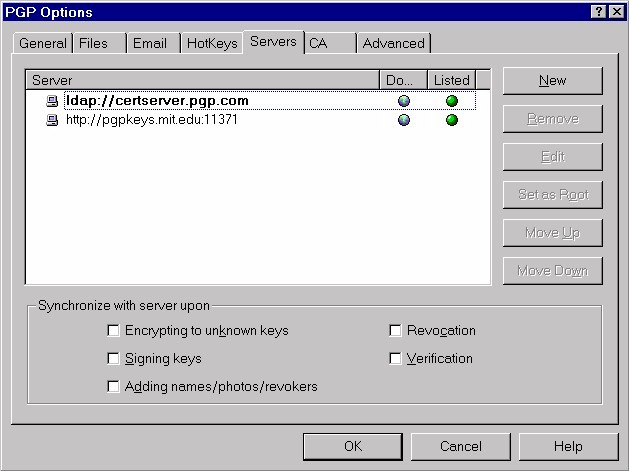Check Adding names/photos/revokers option
The width and height of the screenshot is (629, 471).
point(113,386)
